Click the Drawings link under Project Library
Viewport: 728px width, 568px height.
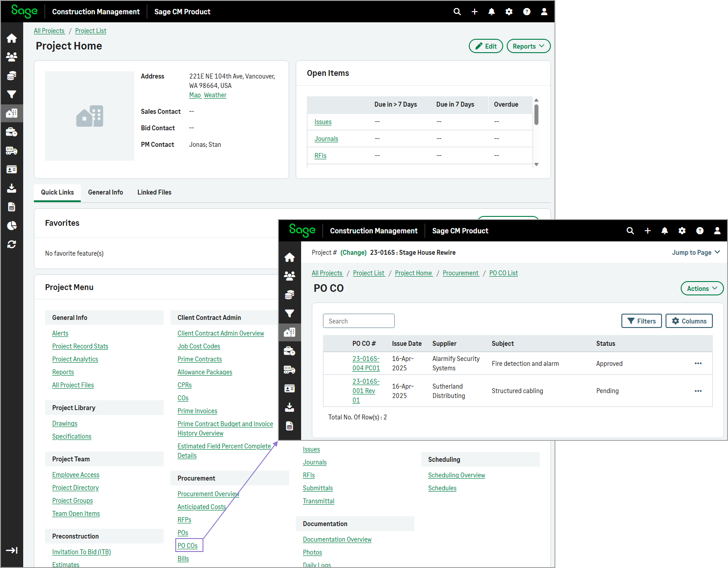click(x=65, y=423)
